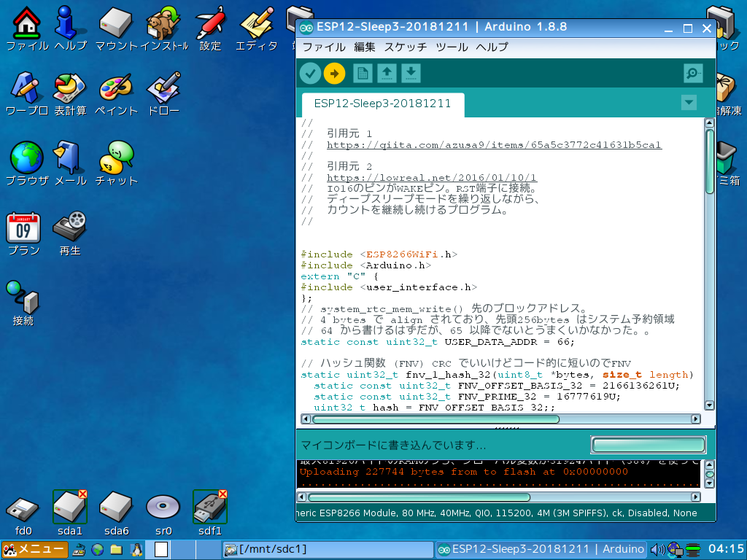Launch the ペイント paint icon
The width and height of the screenshot is (747, 560).
coord(116,94)
